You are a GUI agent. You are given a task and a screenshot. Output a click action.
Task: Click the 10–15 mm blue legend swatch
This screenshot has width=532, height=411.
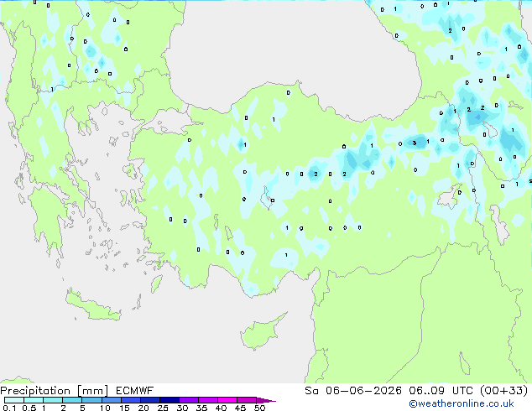[111, 400]
